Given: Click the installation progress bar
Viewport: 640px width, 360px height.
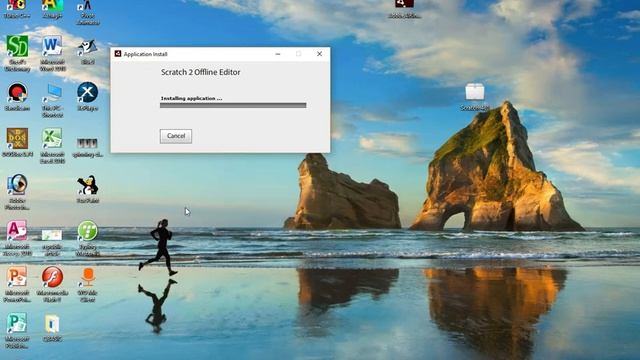Looking at the screenshot, I should click(x=233, y=105).
